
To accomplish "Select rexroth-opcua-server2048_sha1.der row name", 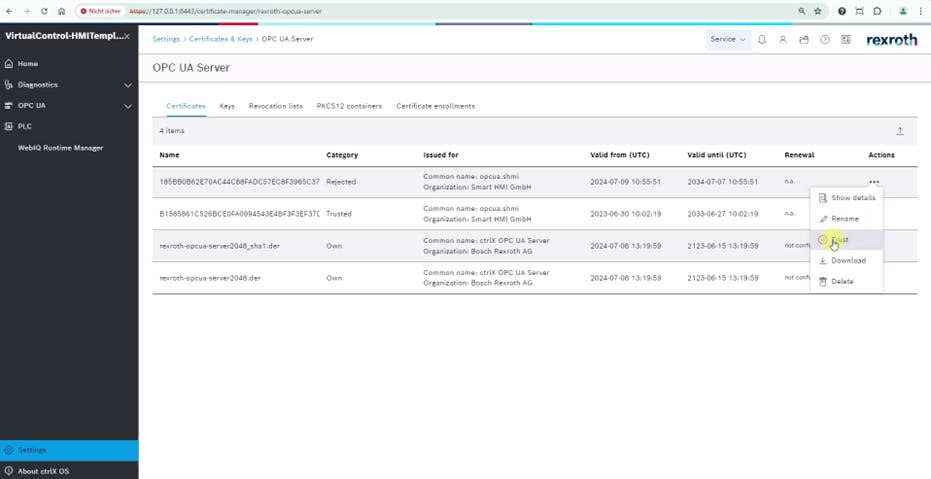I will click(220, 246).
